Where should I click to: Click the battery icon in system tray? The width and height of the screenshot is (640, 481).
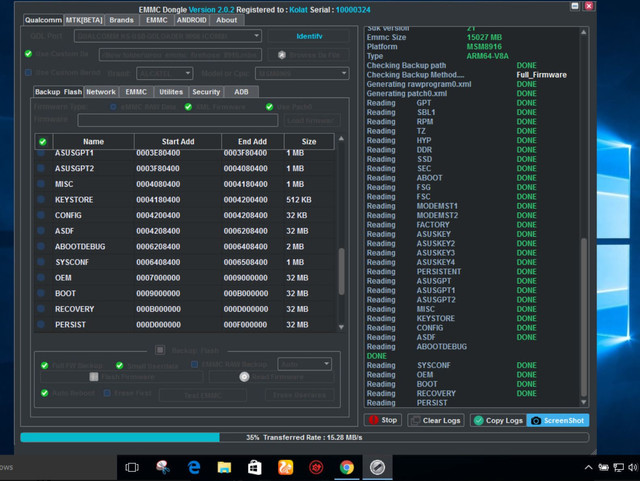[x=603, y=468]
